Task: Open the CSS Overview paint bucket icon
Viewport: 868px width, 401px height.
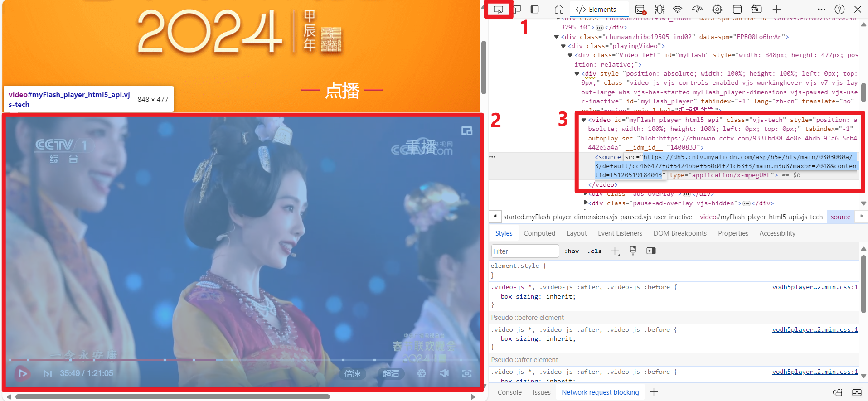Action: point(756,10)
